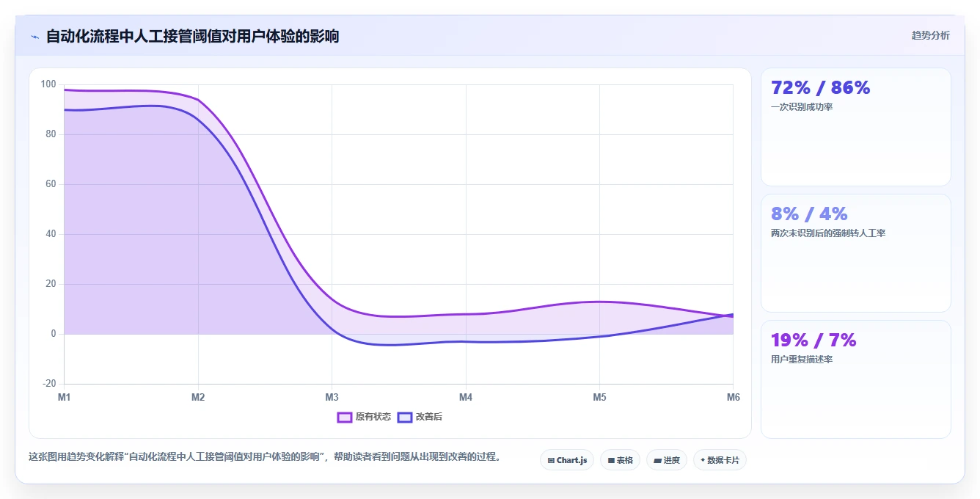
Task: Click the M2 x-axis label
Action: click(x=198, y=397)
